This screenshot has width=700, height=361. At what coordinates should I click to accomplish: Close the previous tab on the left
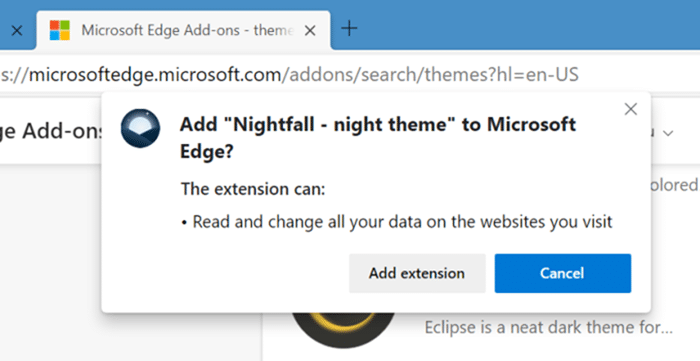(x=17, y=30)
